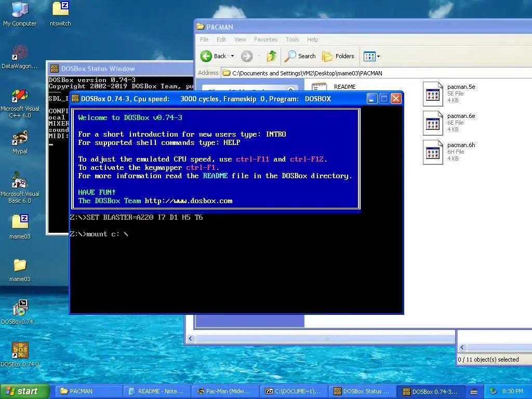
Task: Click the network tray icon near clock
Action: (494, 391)
